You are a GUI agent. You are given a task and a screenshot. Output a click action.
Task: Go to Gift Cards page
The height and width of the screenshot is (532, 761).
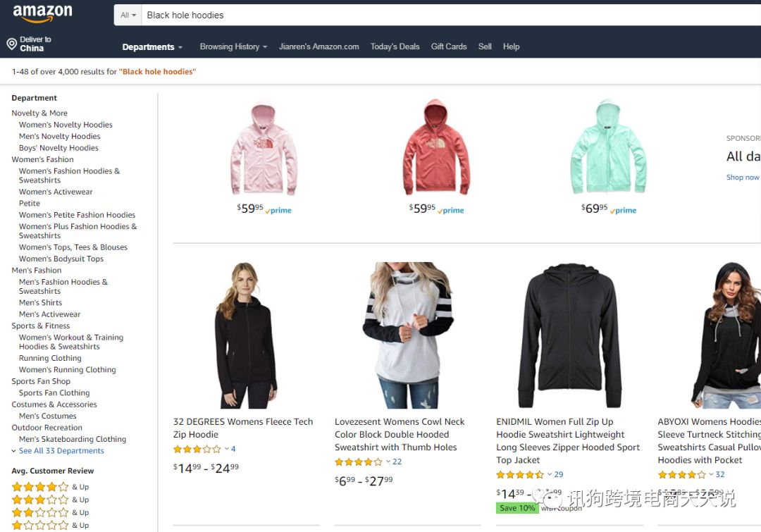449,47
